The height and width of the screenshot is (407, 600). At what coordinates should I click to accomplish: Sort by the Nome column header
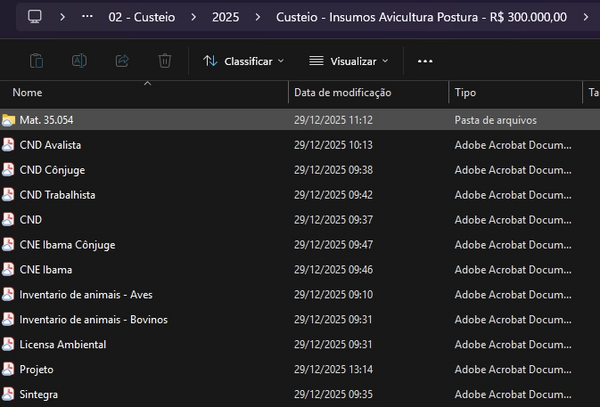(28, 93)
